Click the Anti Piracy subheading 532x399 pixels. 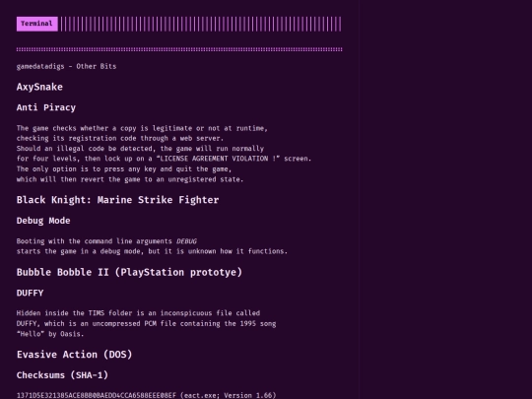(46, 107)
